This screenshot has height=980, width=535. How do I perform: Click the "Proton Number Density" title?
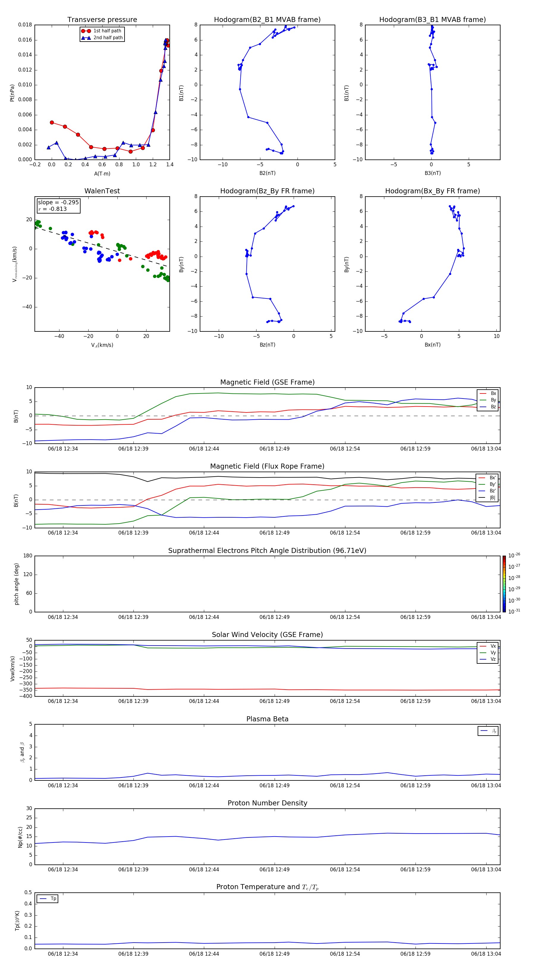(267, 803)
